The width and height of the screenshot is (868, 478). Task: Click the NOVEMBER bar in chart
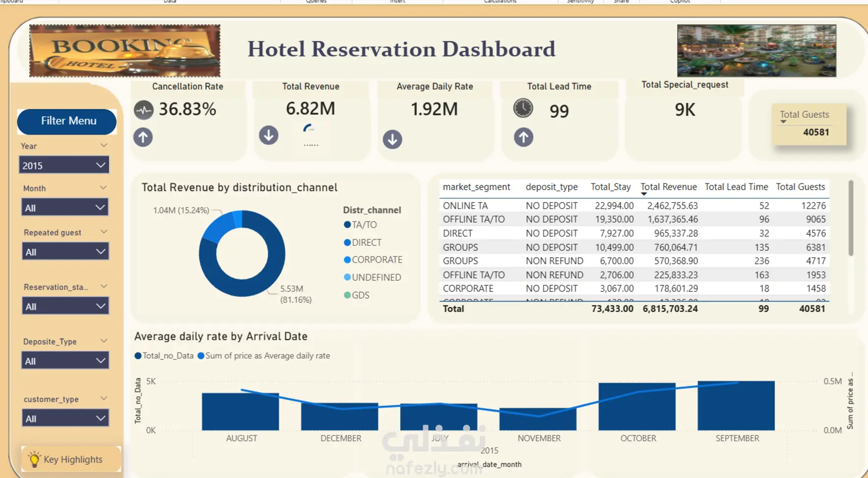point(538,419)
